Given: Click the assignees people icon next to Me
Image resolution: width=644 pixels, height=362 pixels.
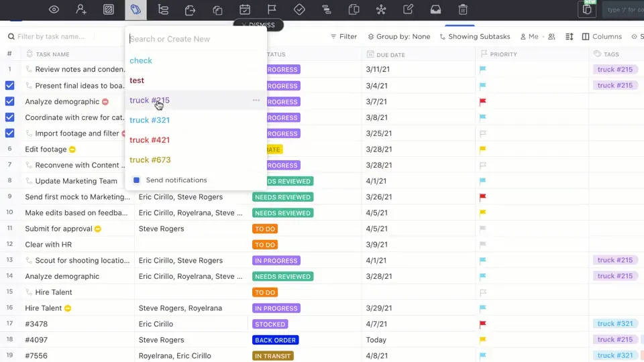Looking at the screenshot, I should (551, 36).
